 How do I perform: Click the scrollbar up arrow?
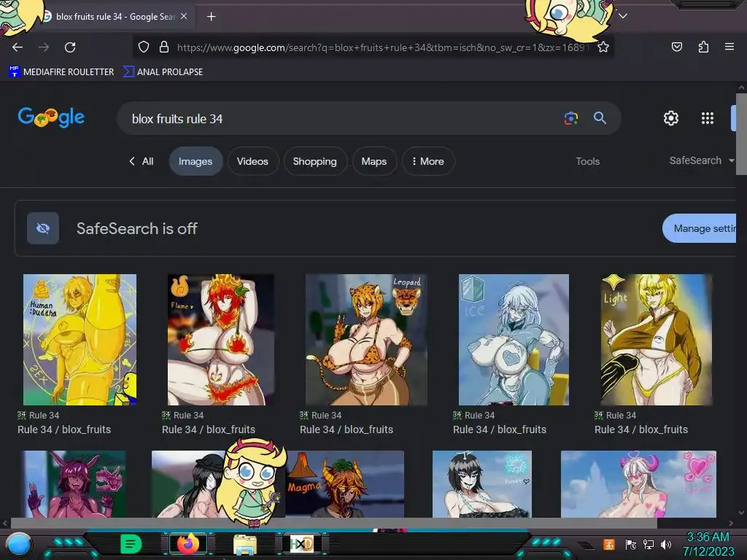coord(741,88)
